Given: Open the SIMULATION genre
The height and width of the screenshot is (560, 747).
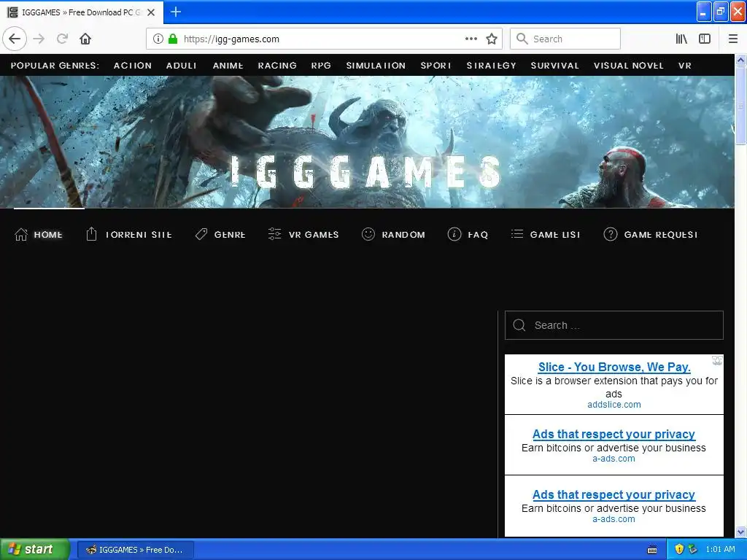Looking at the screenshot, I should [376, 66].
